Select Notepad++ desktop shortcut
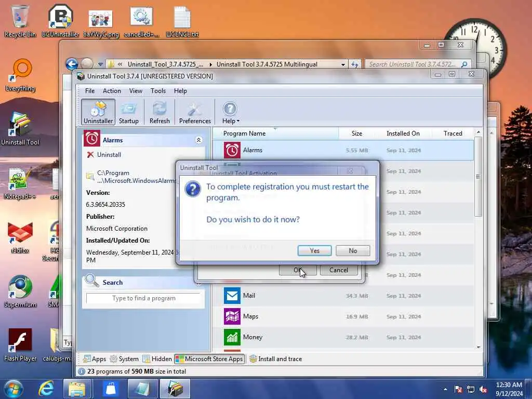The image size is (532, 399). tap(20, 183)
